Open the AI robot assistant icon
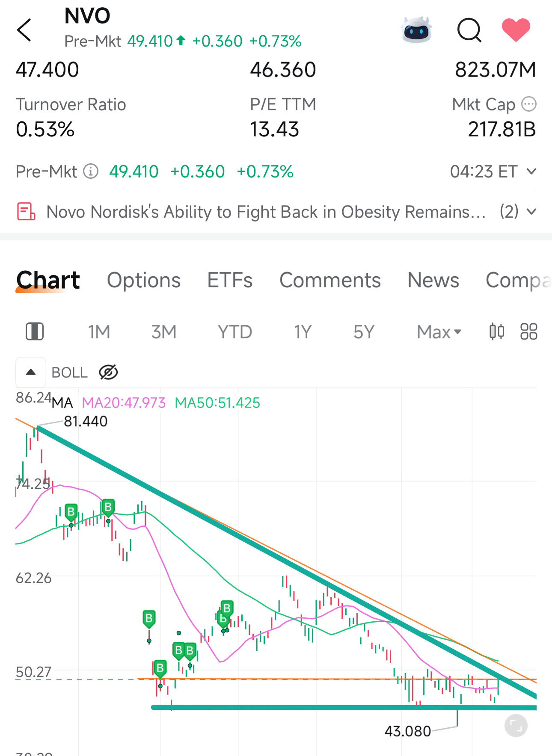The image size is (552, 756). (417, 30)
